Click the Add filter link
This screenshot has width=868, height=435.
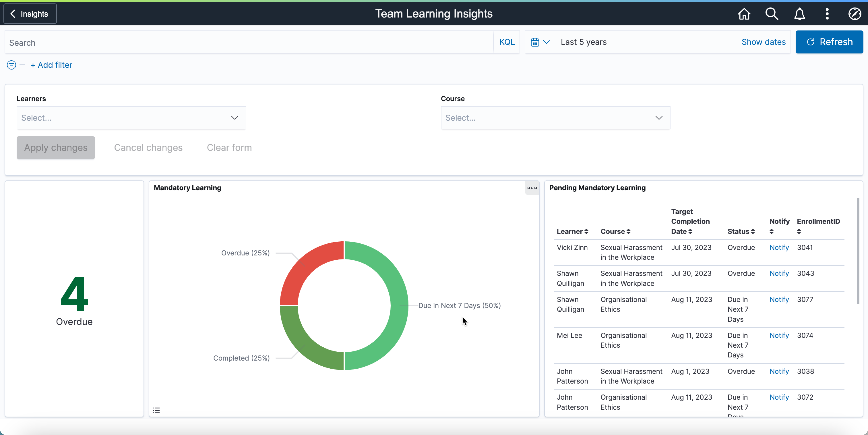click(51, 65)
